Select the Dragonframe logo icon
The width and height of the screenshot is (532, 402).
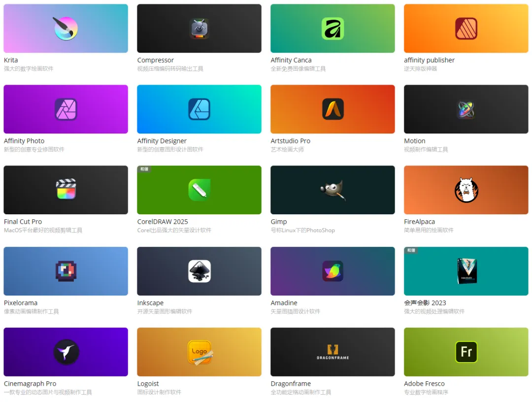pos(332,352)
